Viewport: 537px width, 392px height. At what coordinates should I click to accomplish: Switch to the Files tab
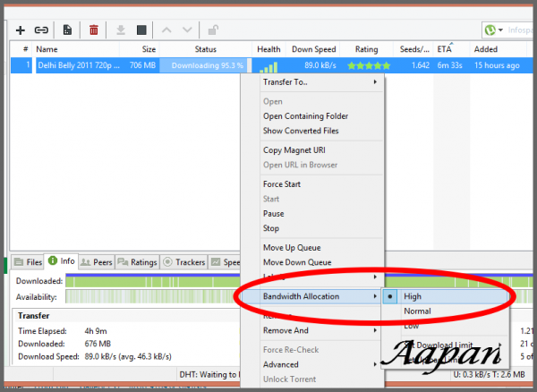pos(29,262)
